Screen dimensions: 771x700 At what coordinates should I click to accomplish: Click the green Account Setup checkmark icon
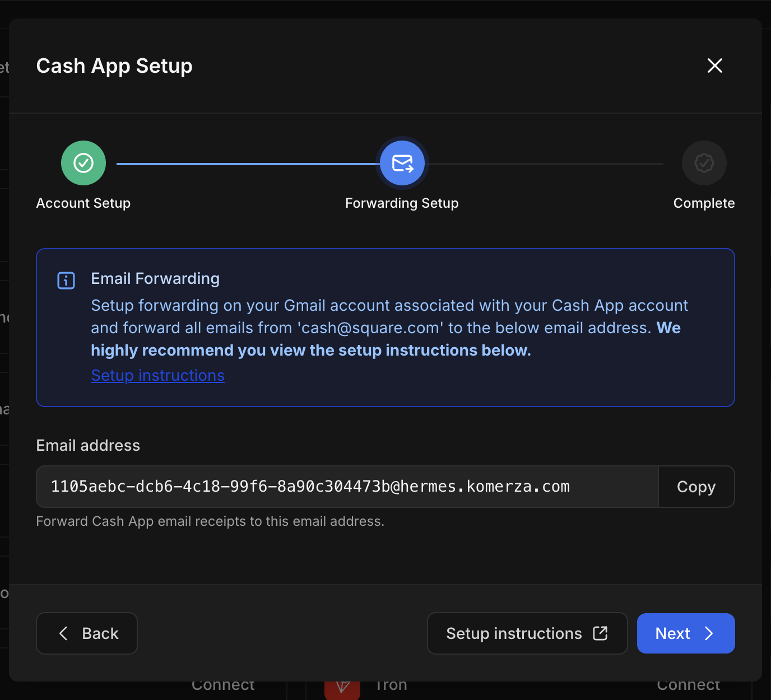tap(83, 163)
